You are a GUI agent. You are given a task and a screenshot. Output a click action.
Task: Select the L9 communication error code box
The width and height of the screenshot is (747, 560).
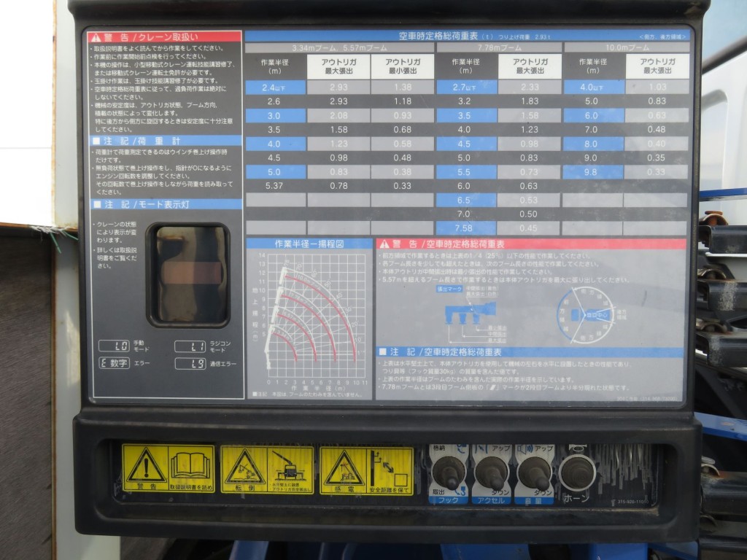pos(190,363)
